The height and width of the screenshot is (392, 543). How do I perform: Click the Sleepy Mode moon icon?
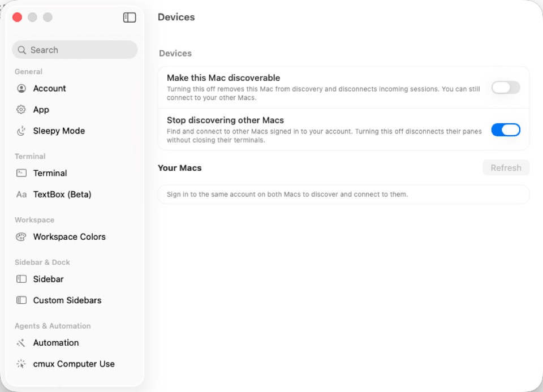21,131
